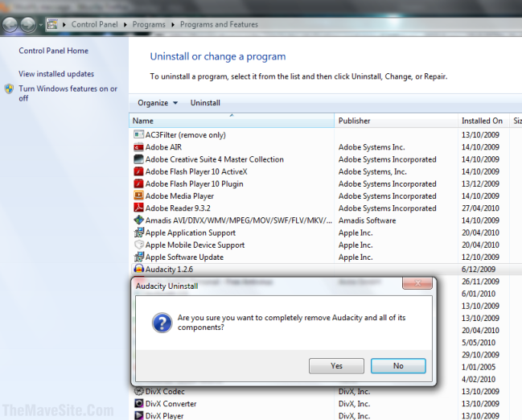Click the DivX Converter icon
This screenshot has width=522, height=420.
pos(138,403)
